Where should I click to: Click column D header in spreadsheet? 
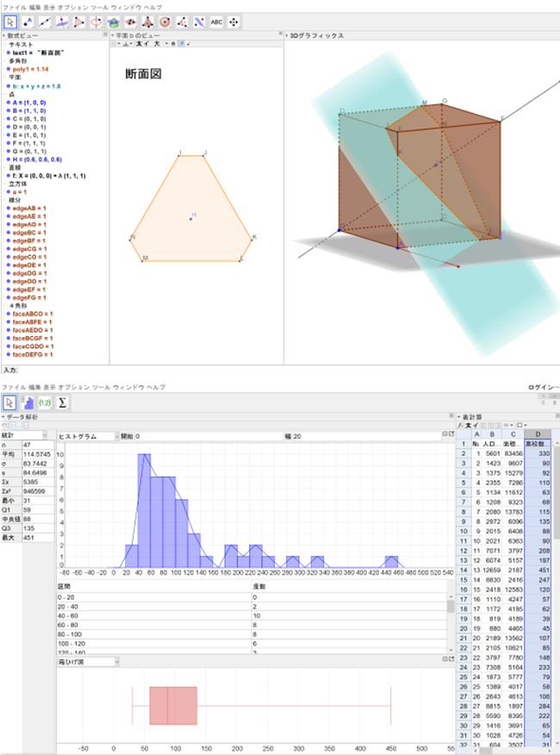[538, 434]
